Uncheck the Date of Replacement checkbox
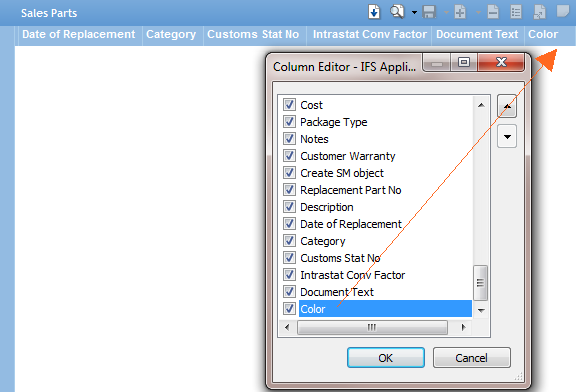The width and height of the screenshot is (576, 392). pyautogui.click(x=289, y=224)
